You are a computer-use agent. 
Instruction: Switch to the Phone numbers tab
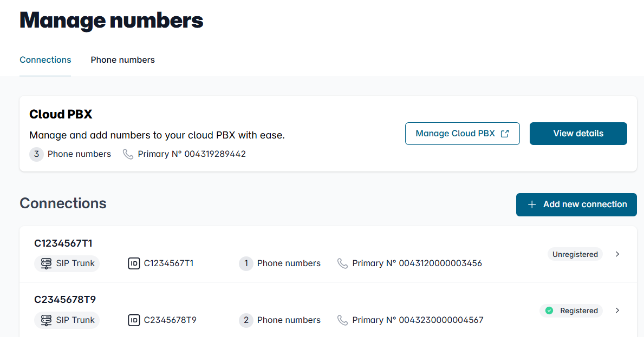tap(122, 60)
